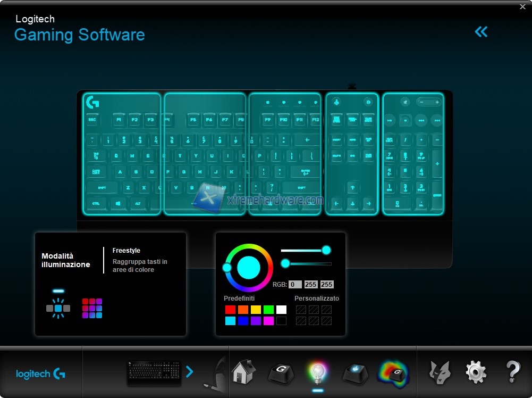The width and height of the screenshot is (532, 398).
Task: Show next device with the arrow
Action: (x=190, y=371)
